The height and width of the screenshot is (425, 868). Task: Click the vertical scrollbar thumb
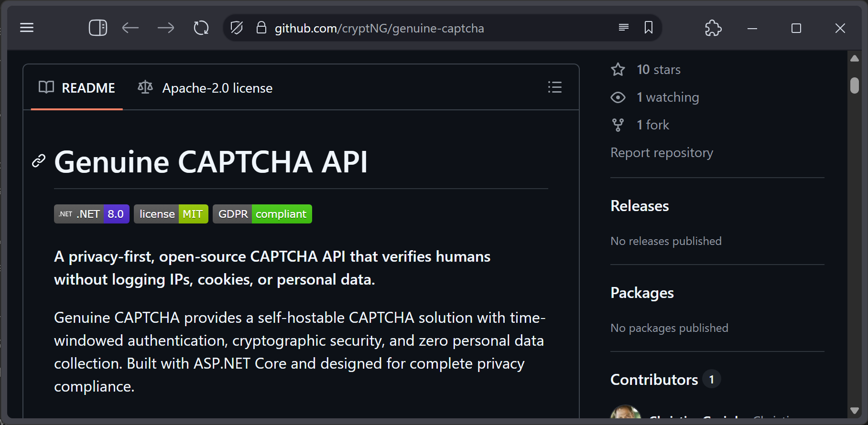point(855,85)
